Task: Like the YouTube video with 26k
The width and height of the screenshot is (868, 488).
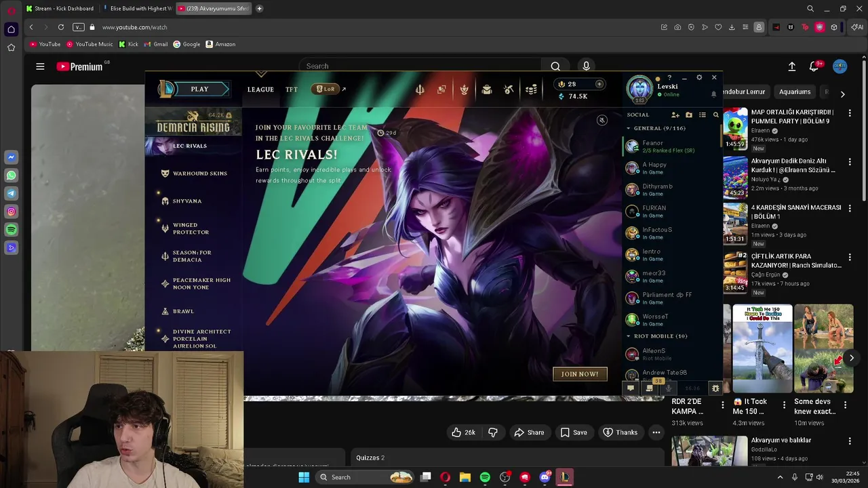Action: 463,432
